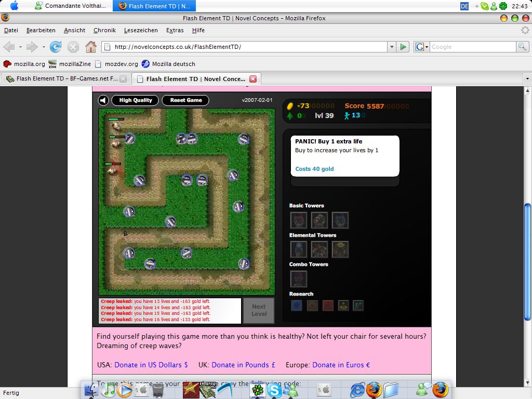Switch to Comandante Volthai chat window
The image size is (532, 399).
coord(71,6)
